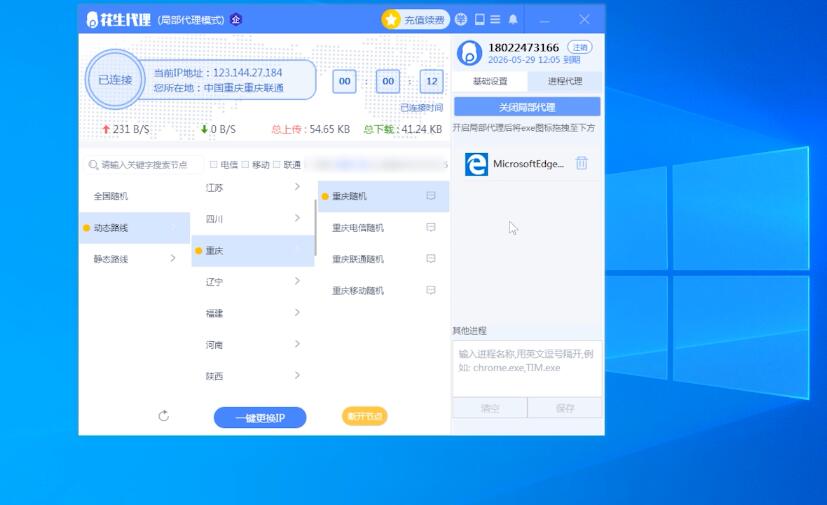Click the 总下载 41.24 KB value

point(421,129)
